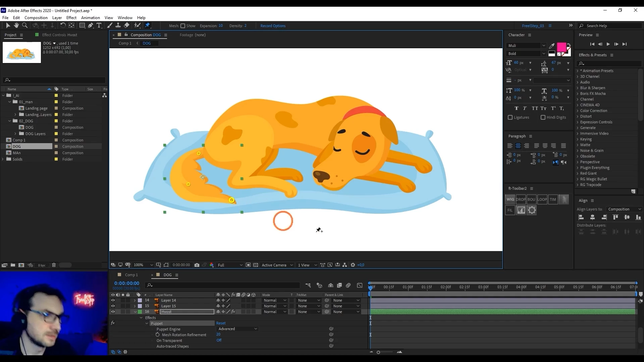Click the WIG button in ft-Toolbar2
The height and width of the screenshot is (362, 644).
coord(510,199)
